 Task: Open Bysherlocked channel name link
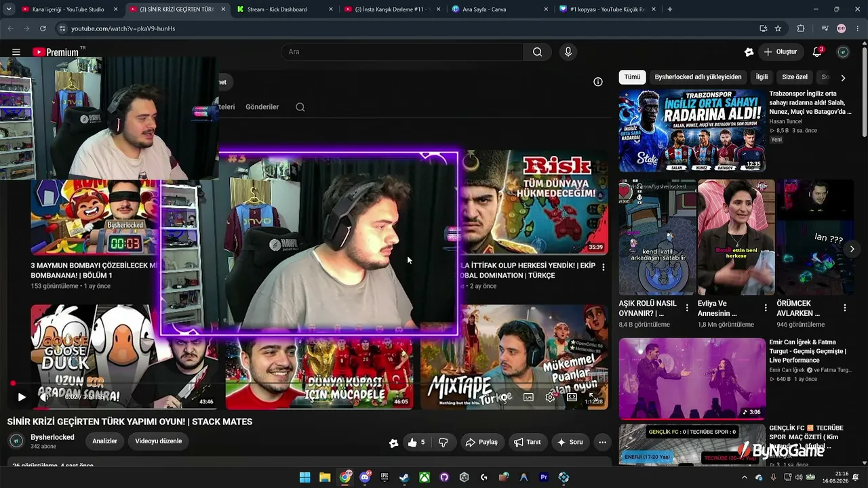[x=52, y=437]
